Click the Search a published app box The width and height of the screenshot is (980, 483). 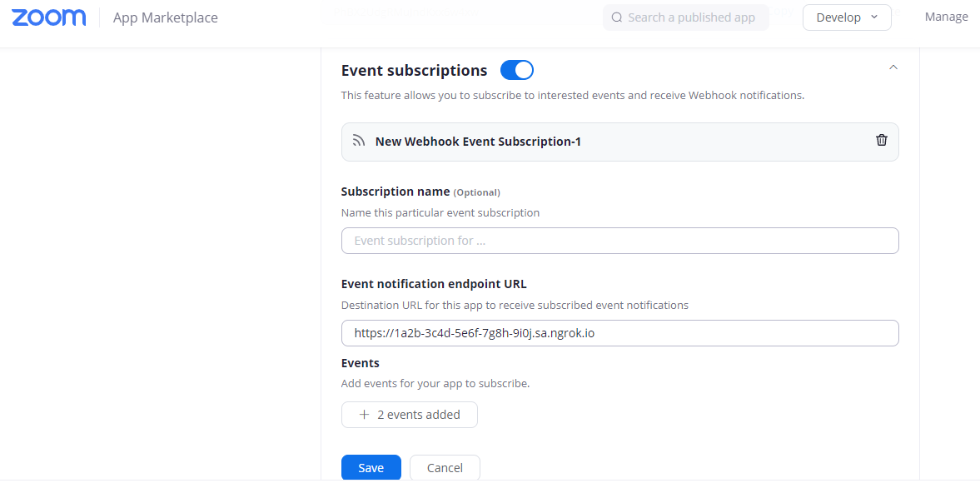[686, 17]
